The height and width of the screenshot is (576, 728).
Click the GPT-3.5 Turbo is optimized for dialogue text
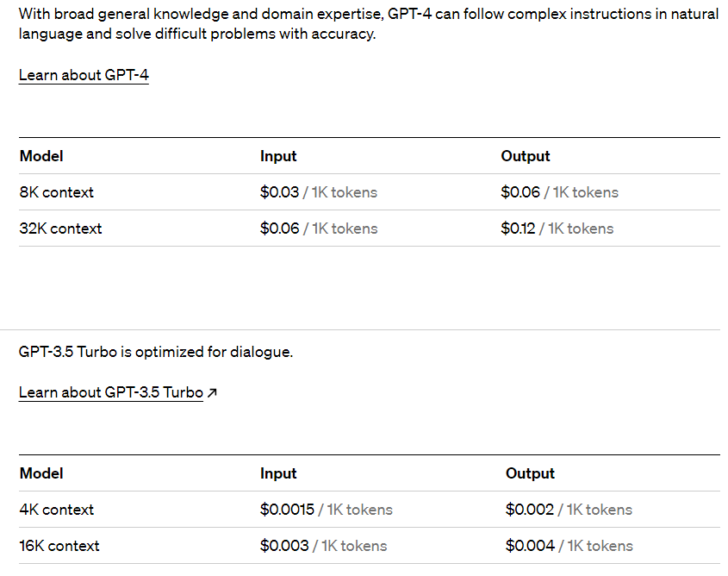click(x=156, y=352)
